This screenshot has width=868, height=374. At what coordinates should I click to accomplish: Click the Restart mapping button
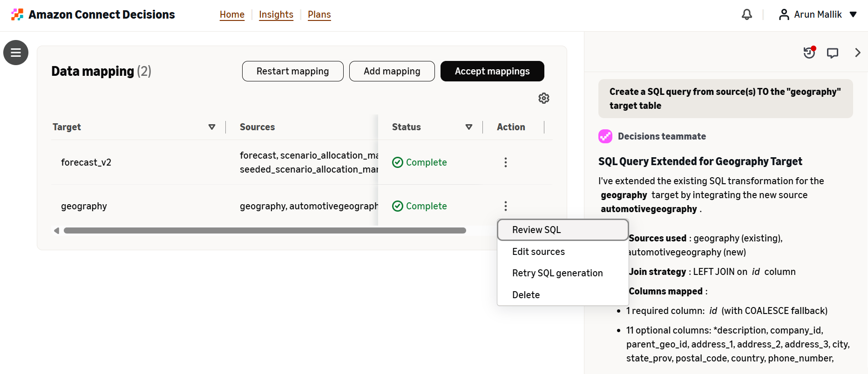(x=293, y=71)
